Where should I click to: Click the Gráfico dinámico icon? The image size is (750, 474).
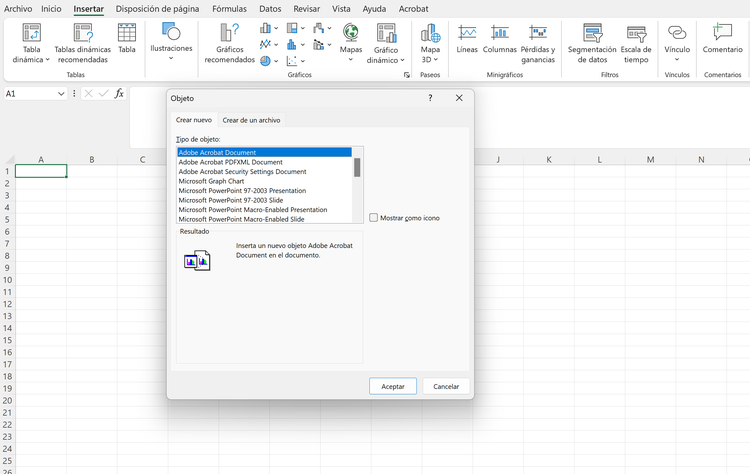[386, 33]
